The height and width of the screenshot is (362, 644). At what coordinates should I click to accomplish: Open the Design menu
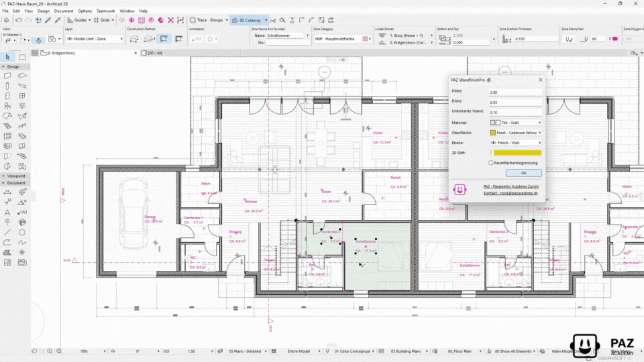point(43,11)
